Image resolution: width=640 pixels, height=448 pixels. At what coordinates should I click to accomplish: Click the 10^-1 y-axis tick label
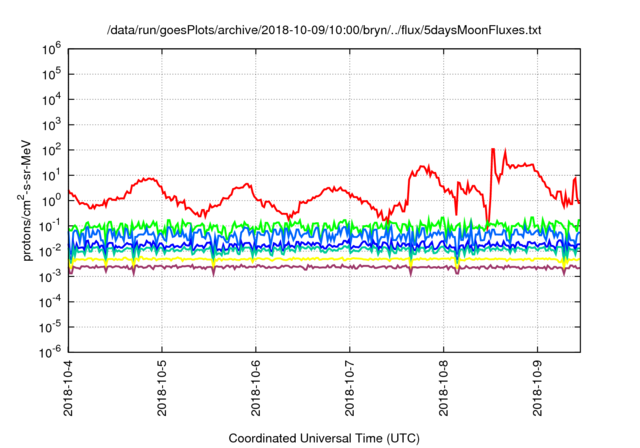tap(50, 226)
